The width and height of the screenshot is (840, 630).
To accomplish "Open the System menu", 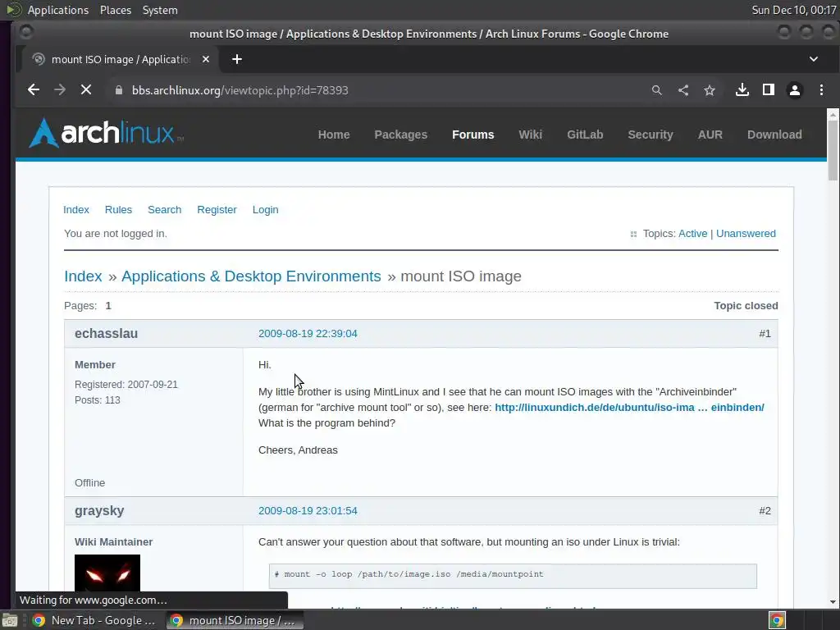I will click(x=160, y=10).
